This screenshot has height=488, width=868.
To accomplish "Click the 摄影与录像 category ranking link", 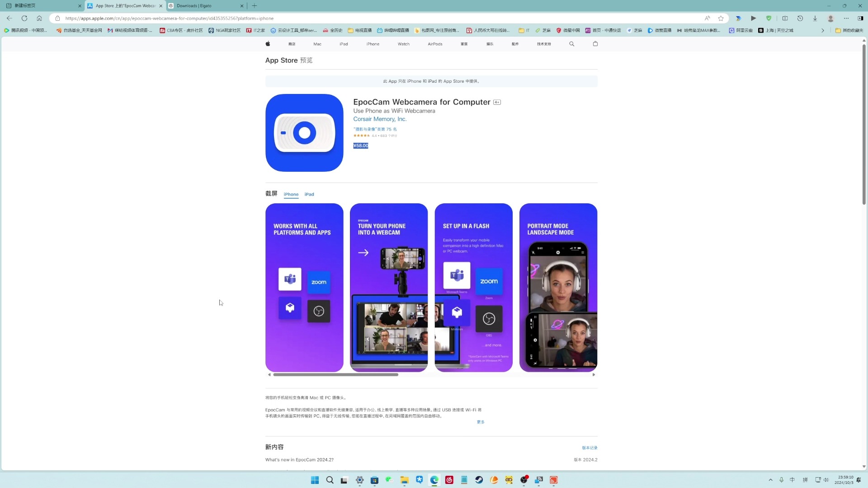I will click(375, 129).
